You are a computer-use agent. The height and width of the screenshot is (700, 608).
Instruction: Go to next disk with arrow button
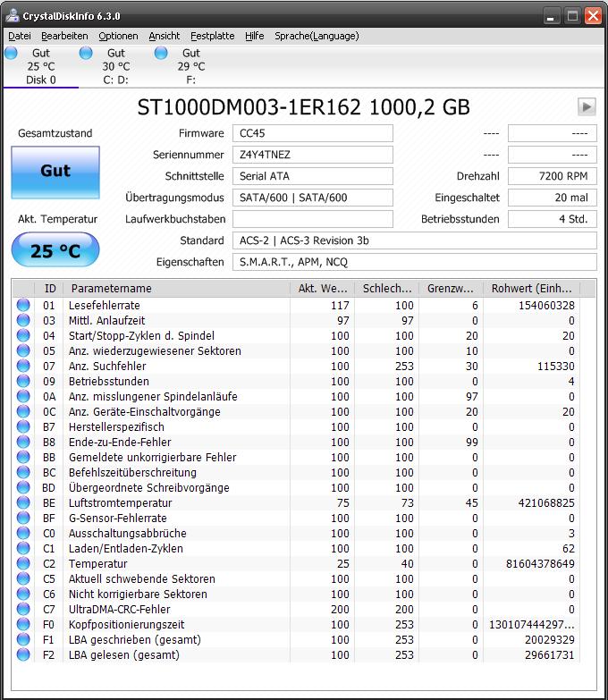587,106
